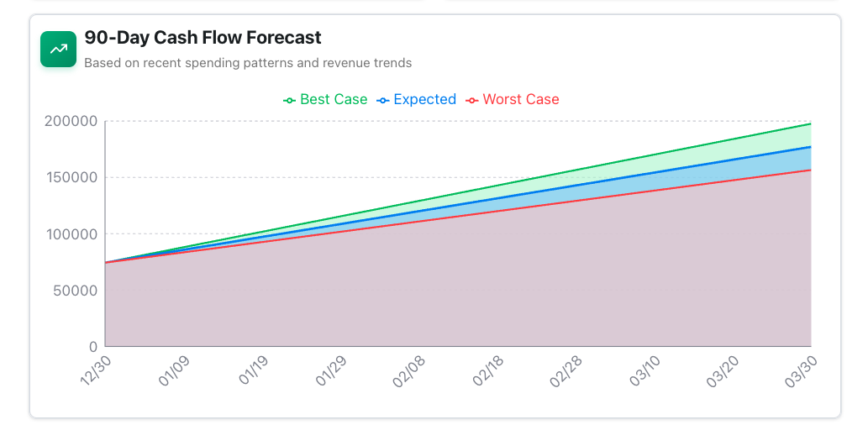The width and height of the screenshot is (868, 430).
Task: Click the 200000 y-axis value label
Action: point(71,121)
